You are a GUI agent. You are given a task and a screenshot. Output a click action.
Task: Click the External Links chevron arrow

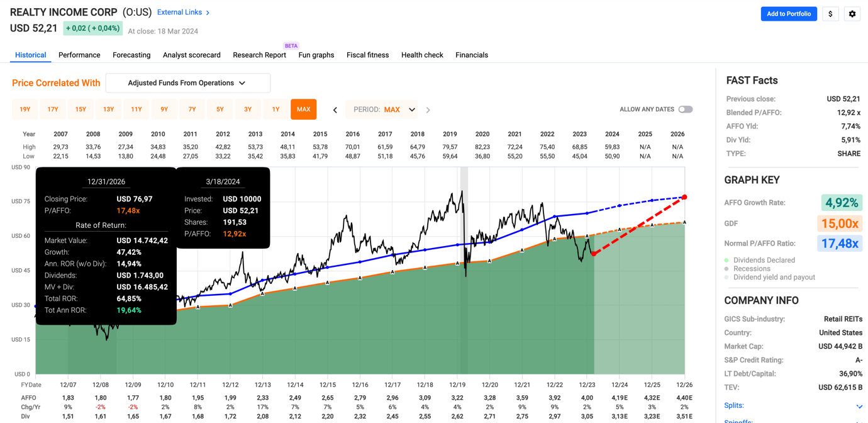click(x=208, y=13)
